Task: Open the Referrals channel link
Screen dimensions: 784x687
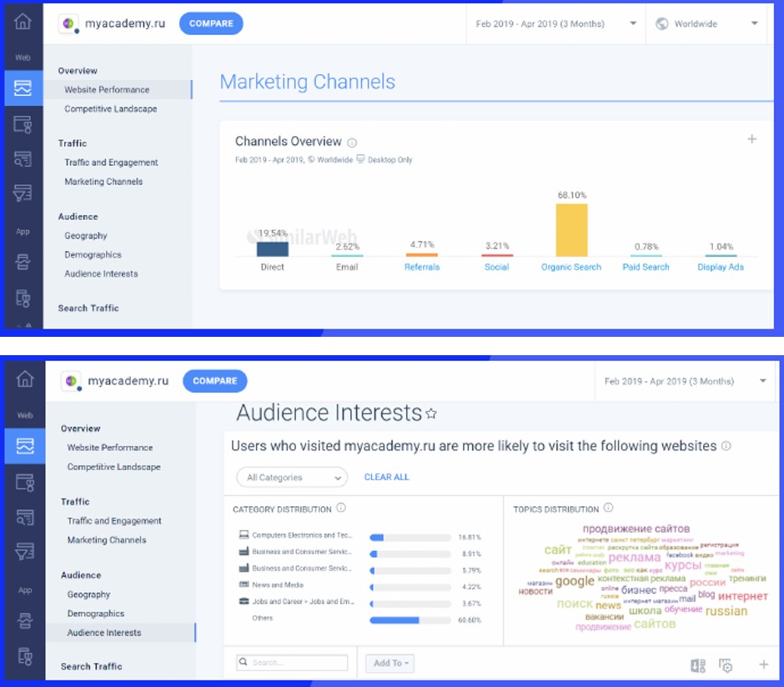Action: (x=422, y=267)
